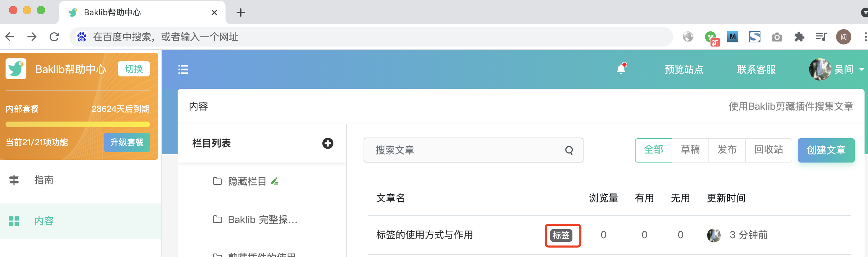Switch filter to 回收站
This screenshot has width=868, height=257.
(x=769, y=150)
